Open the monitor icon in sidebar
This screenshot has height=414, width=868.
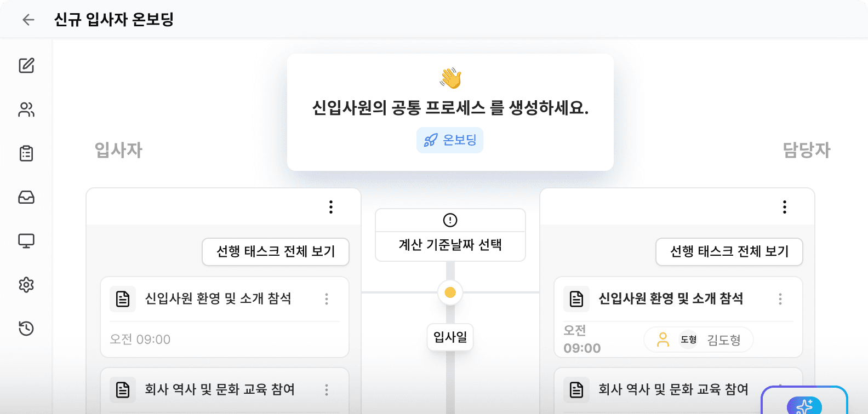[26, 241]
